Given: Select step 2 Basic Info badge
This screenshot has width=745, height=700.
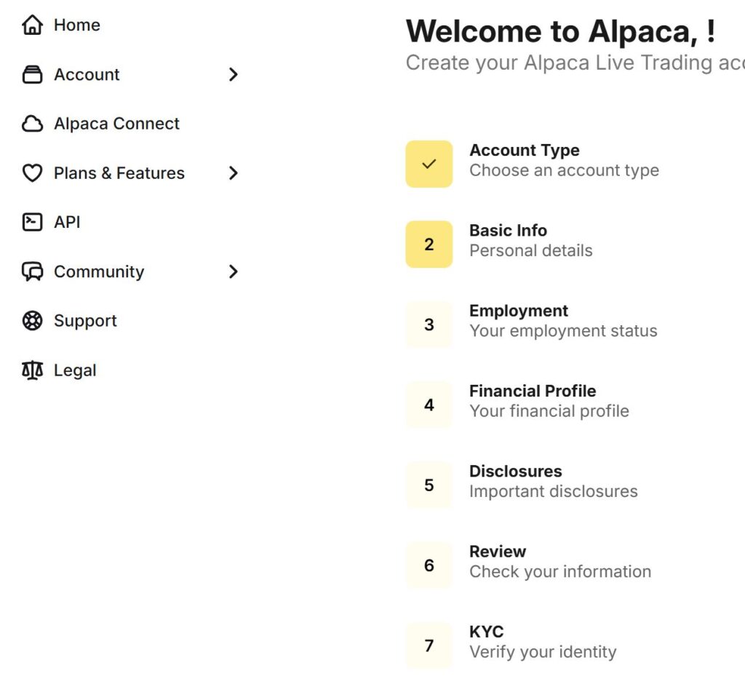Looking at the screenshot, I should click(429, 244).
